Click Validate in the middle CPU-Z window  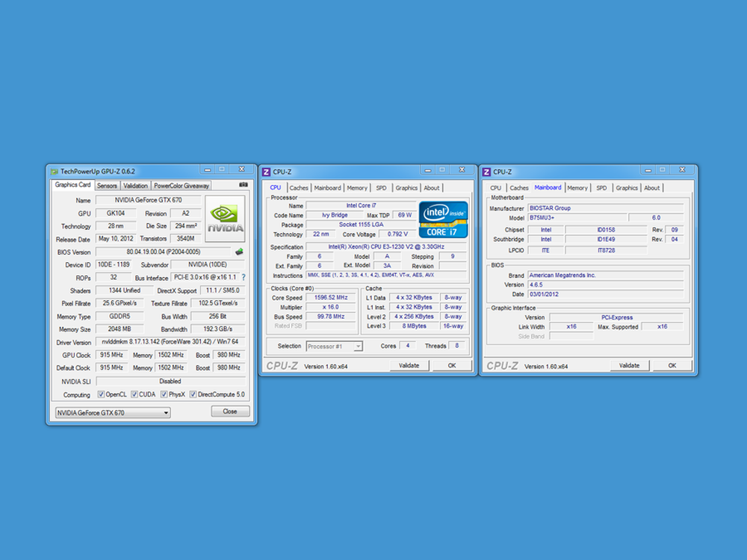[409, 366]
